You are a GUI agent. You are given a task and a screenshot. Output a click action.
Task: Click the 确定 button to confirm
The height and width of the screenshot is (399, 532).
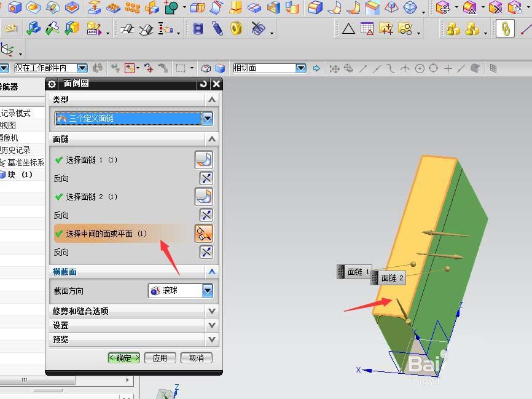123,357
